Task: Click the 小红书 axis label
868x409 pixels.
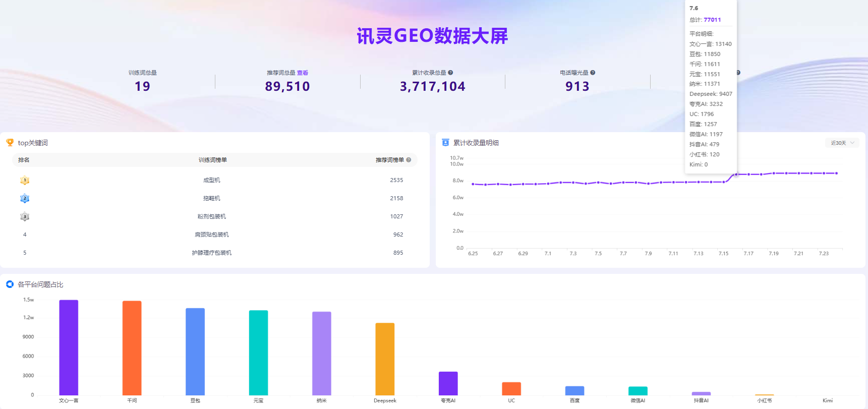Action: point(765,400)
